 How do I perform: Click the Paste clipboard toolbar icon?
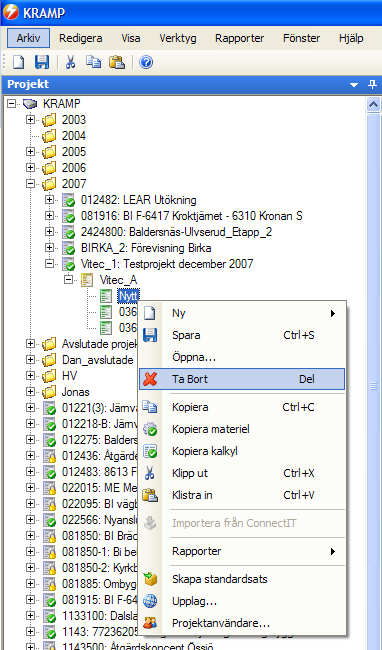(x=117, y=63)
